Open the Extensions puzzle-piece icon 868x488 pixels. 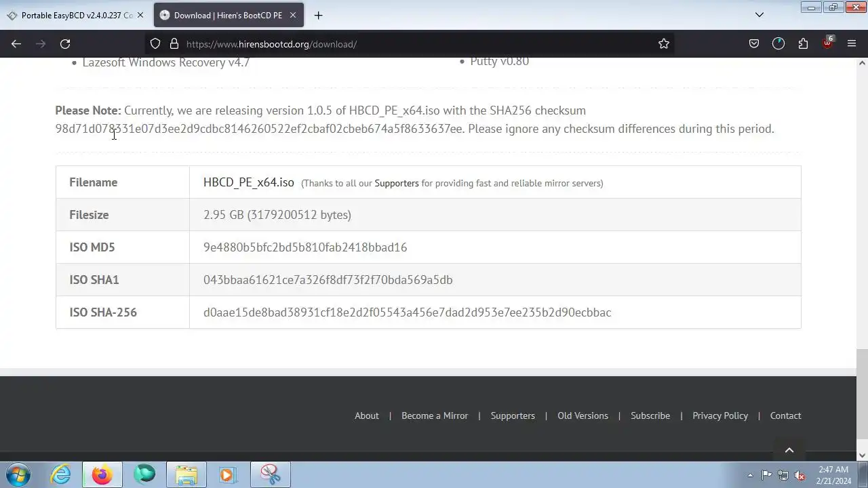pyautogui.click(x=803, y=44)
